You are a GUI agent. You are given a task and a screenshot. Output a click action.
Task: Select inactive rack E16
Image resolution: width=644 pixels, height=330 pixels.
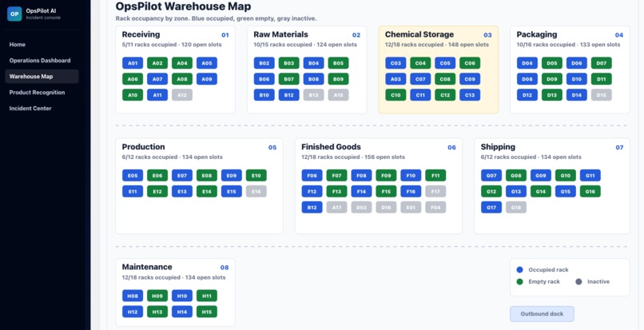pos(256,192)
